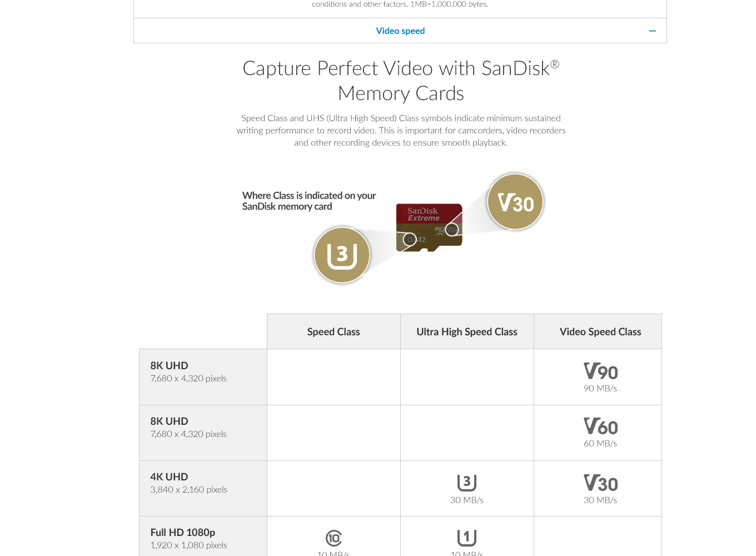Collapse the Video speed section minus icon
756x556 pixels.
click(653, 31)
